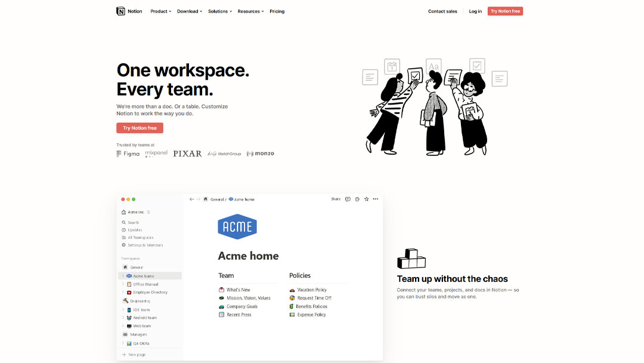The image size is (644, 363).
Task: Open Acme Inc. workspace switcher
Action: pos(135,212)
